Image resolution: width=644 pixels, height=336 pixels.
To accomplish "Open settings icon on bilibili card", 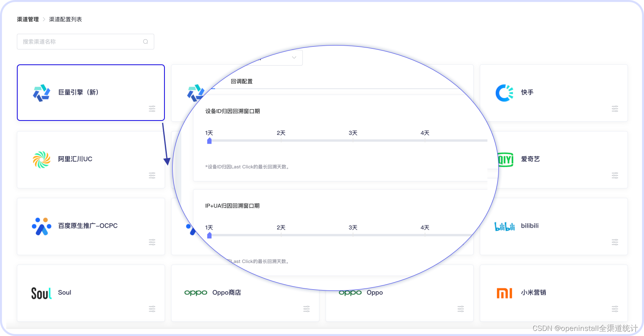I will click(615, 242).
